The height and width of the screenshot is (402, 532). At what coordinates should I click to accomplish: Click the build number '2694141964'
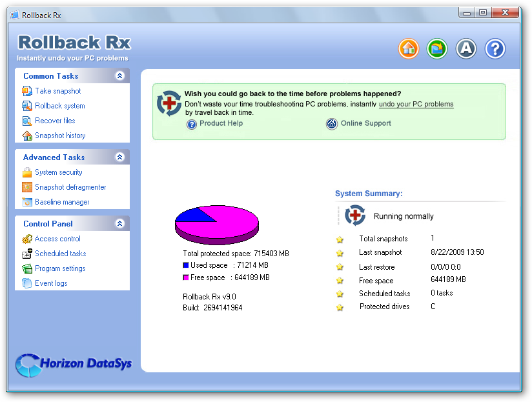(x=223, y=308)
